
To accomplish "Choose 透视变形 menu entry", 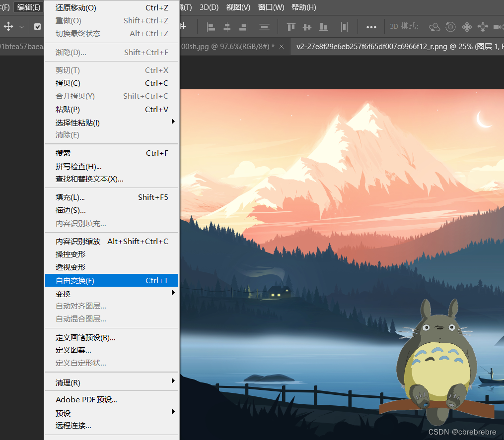I will 112,267.
